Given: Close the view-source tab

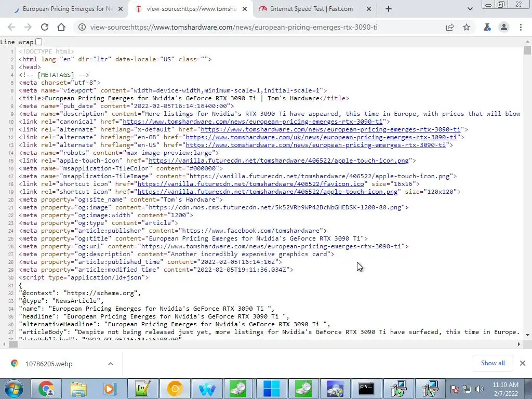Looking at the screenshot, I should [245, 9].
